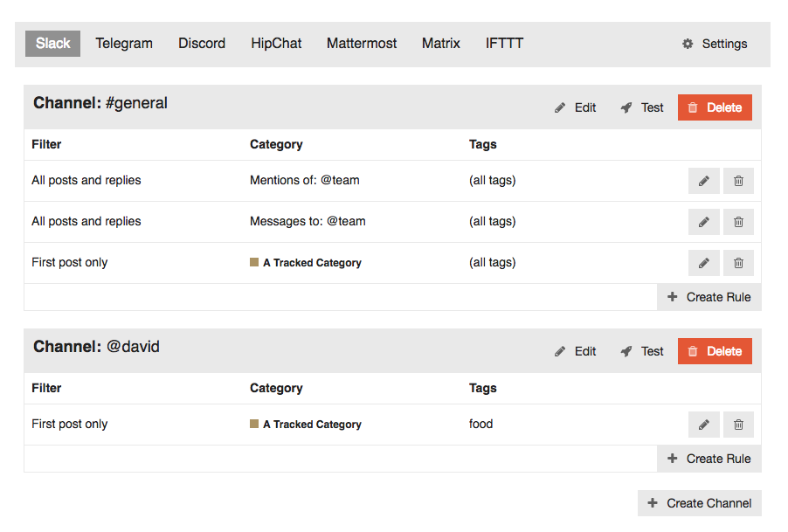The image size is (788, 532).
Task: Click pencil icon for Mentions of @team rule
Action: click(703, 181)
